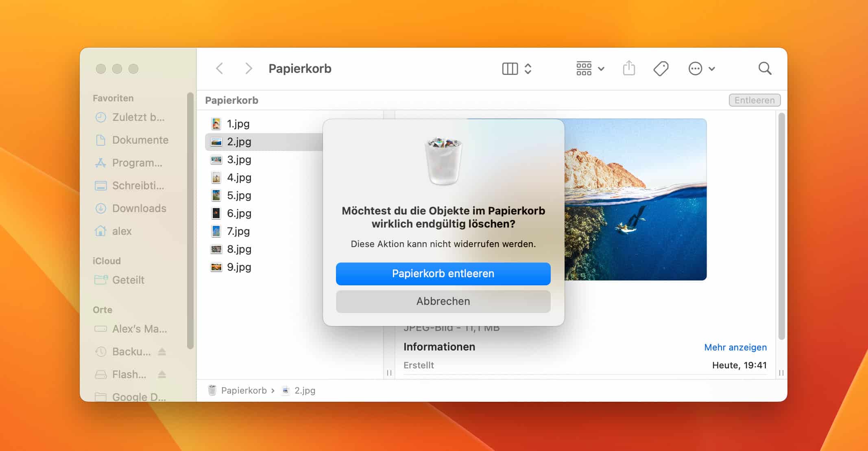Open Mehr anzeigen link
This screenshot has width=868, height=451.
[x=735, y=347]
